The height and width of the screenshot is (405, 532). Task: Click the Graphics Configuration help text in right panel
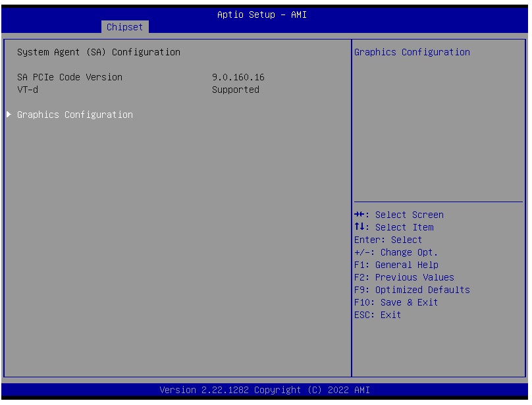coord(412,52)
